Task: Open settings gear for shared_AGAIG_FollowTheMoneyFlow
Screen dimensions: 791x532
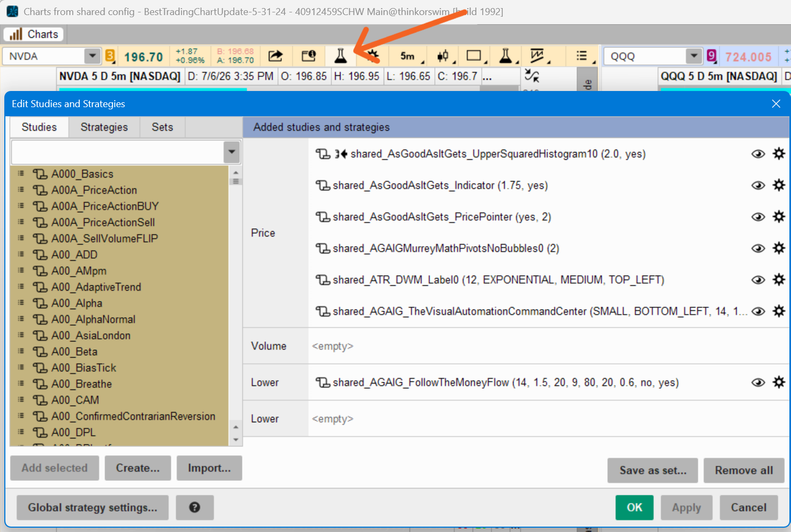Action: pos(779,382)
